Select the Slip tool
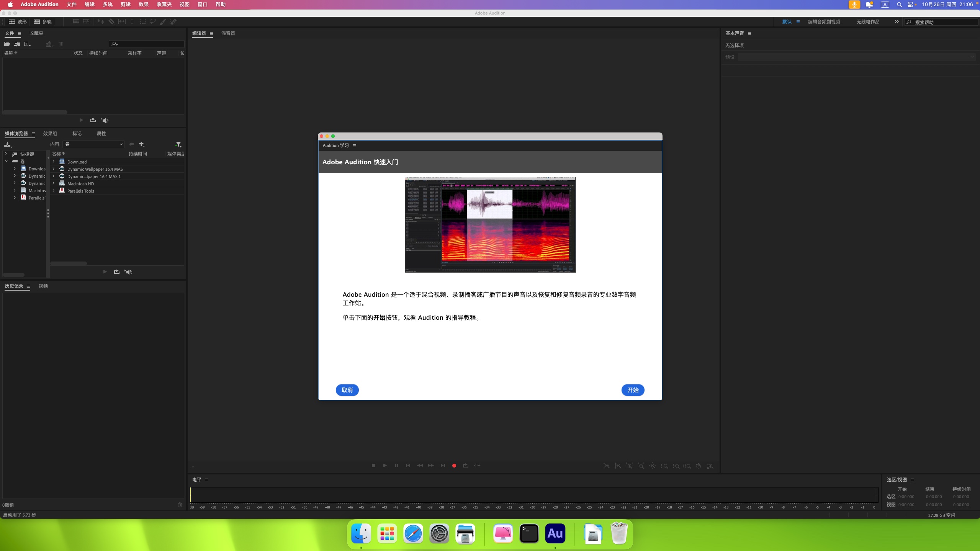The image size is (980, 551). coord(122,22)
